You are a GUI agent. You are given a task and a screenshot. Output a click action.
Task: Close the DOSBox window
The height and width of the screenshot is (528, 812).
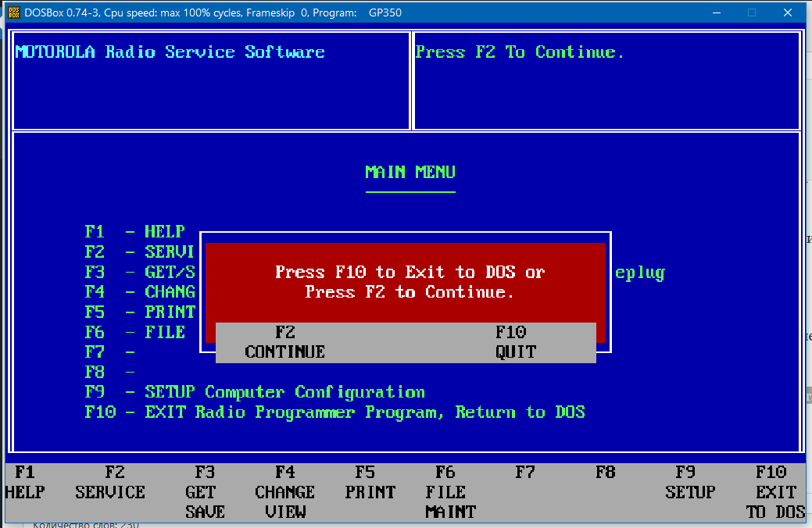click(x=788, y=12)
